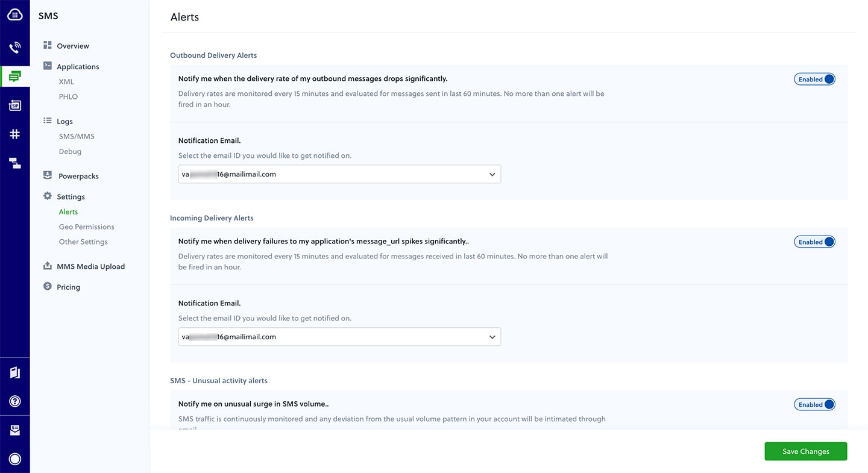Open the SIP trunking icon in left rail
Viewport: 868px width, 473px height.
14,105
